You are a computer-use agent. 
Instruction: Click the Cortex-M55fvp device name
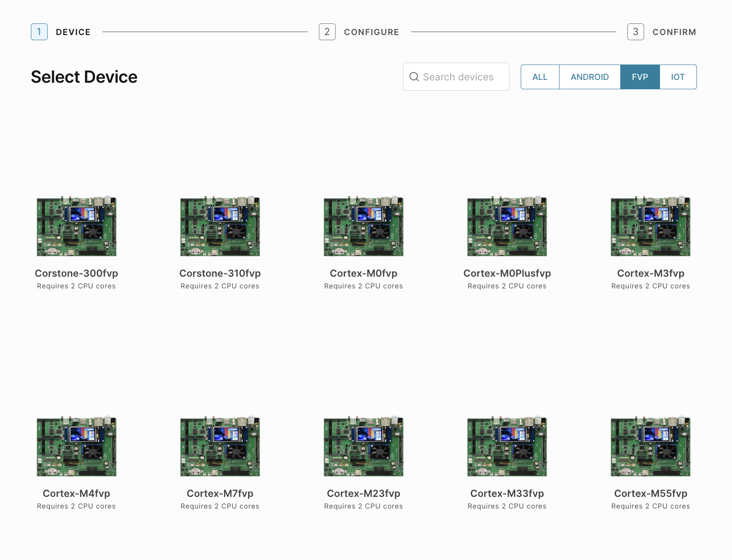tap(651, 494)
